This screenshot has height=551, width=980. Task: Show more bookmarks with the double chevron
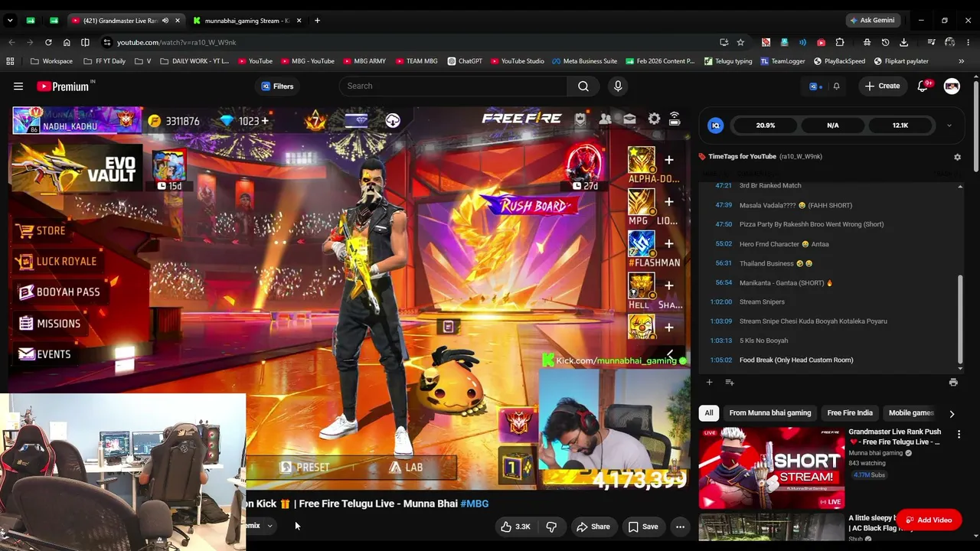pos(962,61)
